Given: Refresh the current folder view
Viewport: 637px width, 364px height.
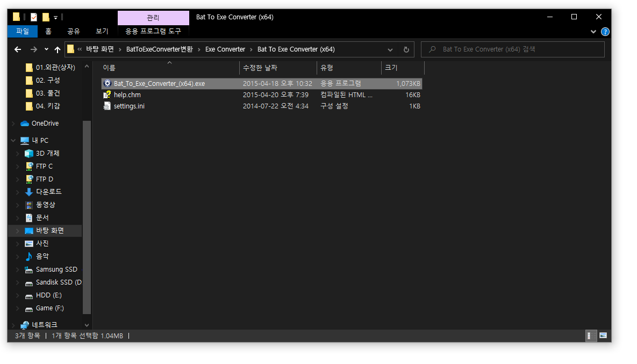Looking at the screenshot, I should pos(406,49).
